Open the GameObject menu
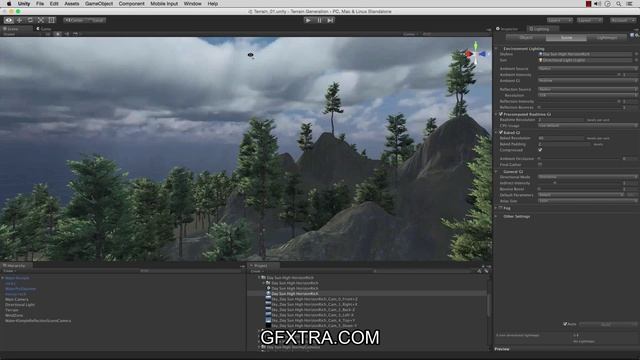Viewport: 640px width, 360px height. (x=99, y=4)
